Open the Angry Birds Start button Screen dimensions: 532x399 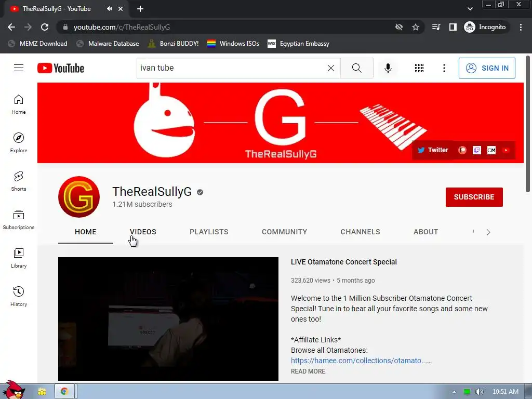(14, 390)
